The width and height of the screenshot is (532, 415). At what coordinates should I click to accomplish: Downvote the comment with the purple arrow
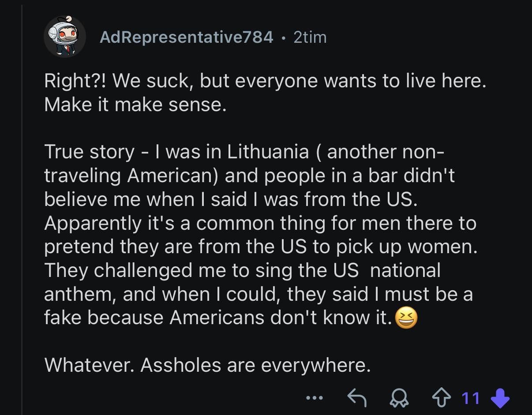[x=500, y=398]
